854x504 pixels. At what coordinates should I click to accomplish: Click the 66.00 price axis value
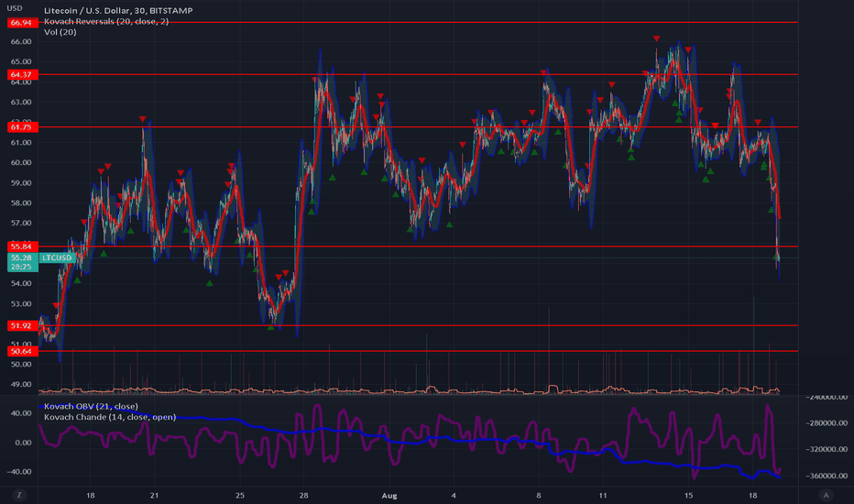tap(21, 42)
